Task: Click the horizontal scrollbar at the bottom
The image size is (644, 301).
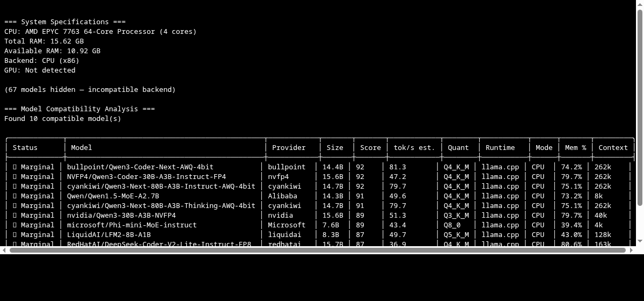Action: tap(318, 250)
